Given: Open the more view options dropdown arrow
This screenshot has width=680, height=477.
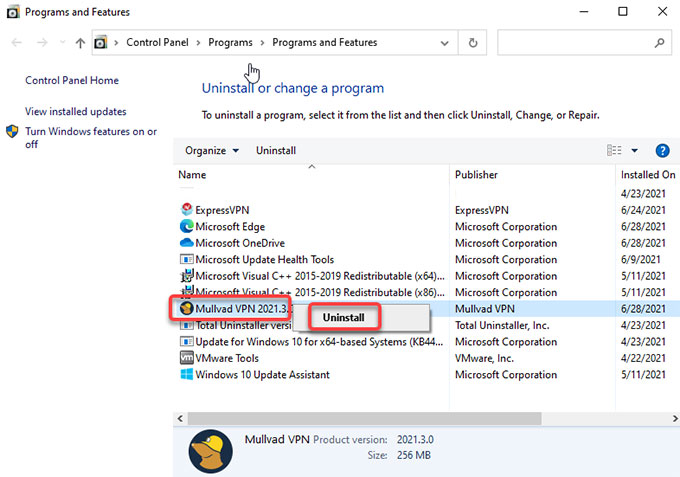Looking at the screenshot, I should [x=634, y=150].
